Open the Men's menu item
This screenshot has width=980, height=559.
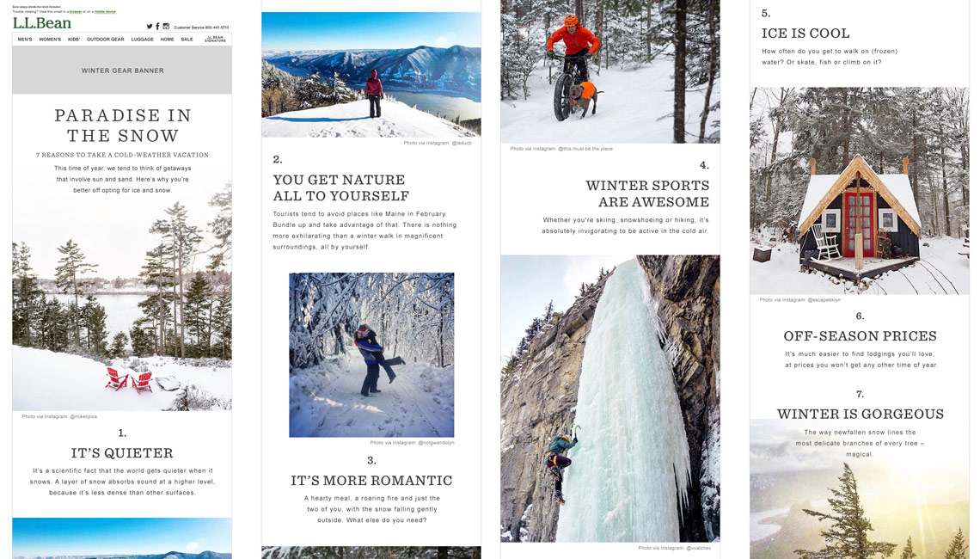point(25,40)
